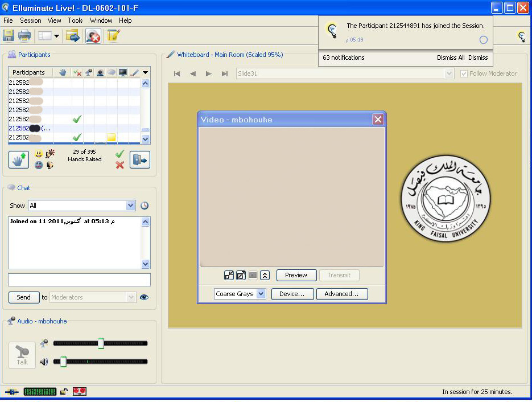The image size is (532, 402).
Task: Click Dismiss All notifications
Action: pyautogui.click(x=451, y=58)
